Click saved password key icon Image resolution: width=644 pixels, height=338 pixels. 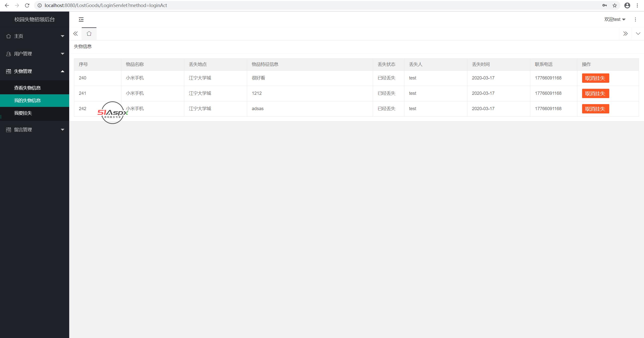[604, 5]
